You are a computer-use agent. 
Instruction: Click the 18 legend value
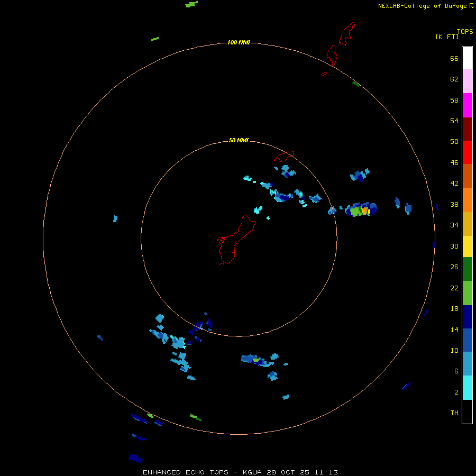click(454, 309)
